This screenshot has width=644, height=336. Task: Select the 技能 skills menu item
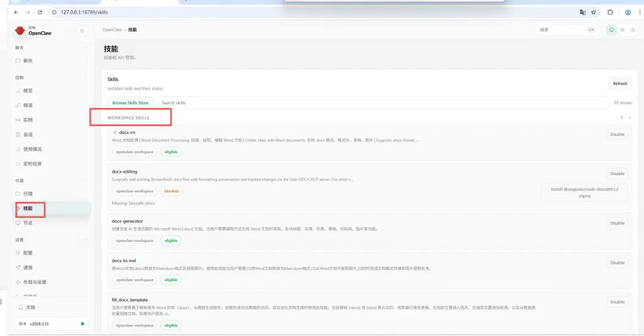click(51, 209)
